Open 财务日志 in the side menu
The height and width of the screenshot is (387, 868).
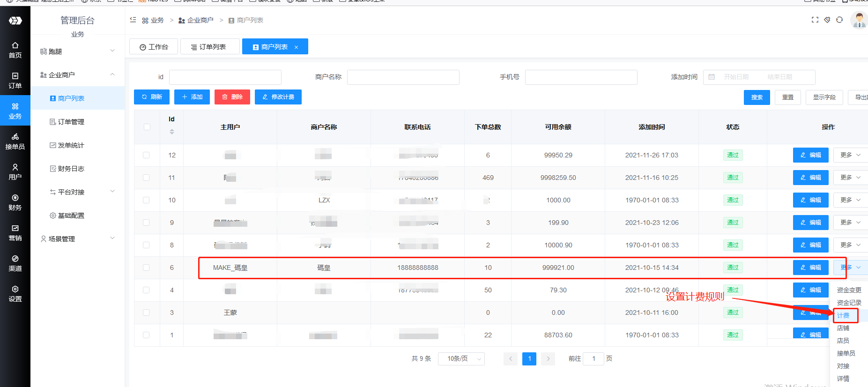point(78,168)
